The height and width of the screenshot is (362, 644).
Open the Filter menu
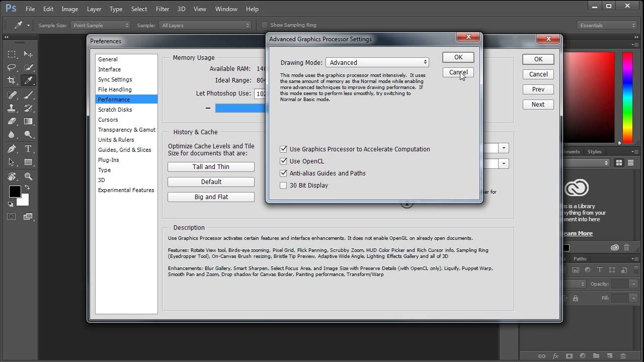[x=163, y=9]
